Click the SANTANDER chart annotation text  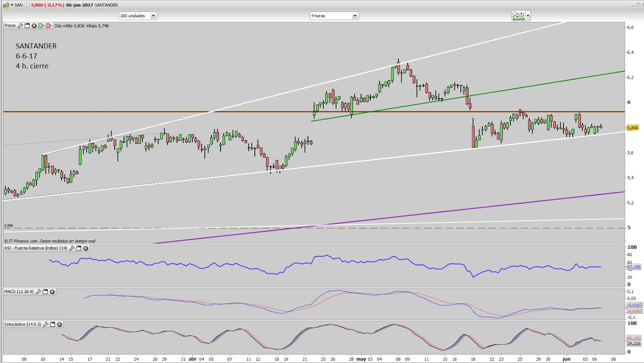[36, 46]
